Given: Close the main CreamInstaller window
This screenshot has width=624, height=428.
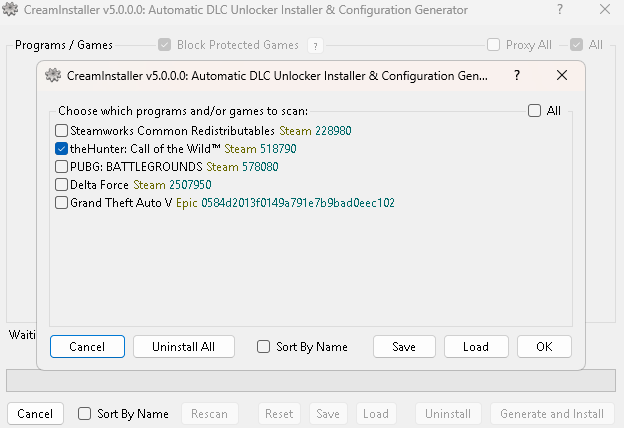Looking at the screenshot, I should pyautogui.click(x=604, y=9).
